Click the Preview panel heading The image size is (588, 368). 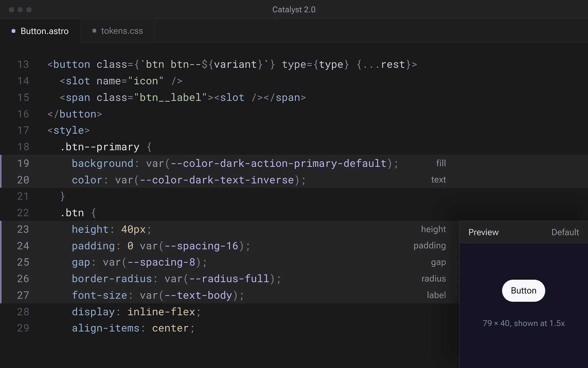pyautogui.click(x=484, y=232)
